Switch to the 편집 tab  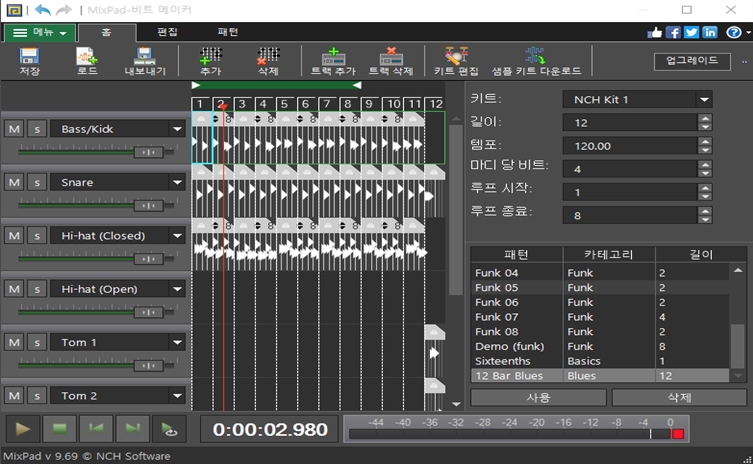(167, 32)
